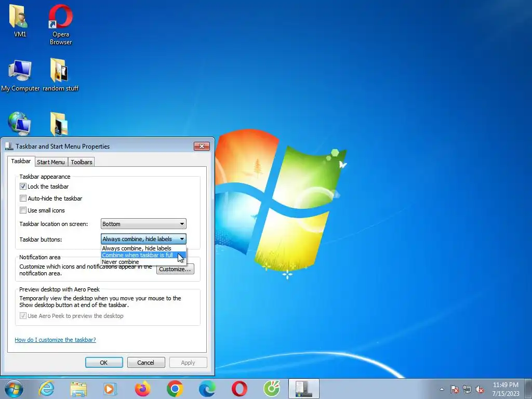Click the disabled Use Aero Peek checkbox

23,315
